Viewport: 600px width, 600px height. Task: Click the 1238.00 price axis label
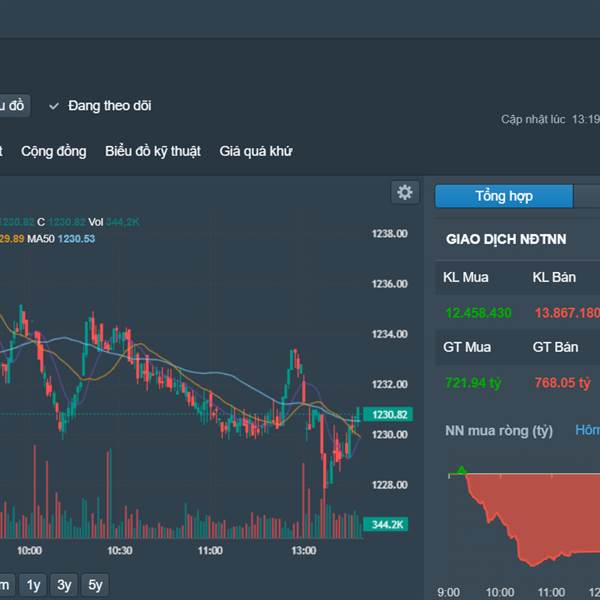[x=390, y=234]
